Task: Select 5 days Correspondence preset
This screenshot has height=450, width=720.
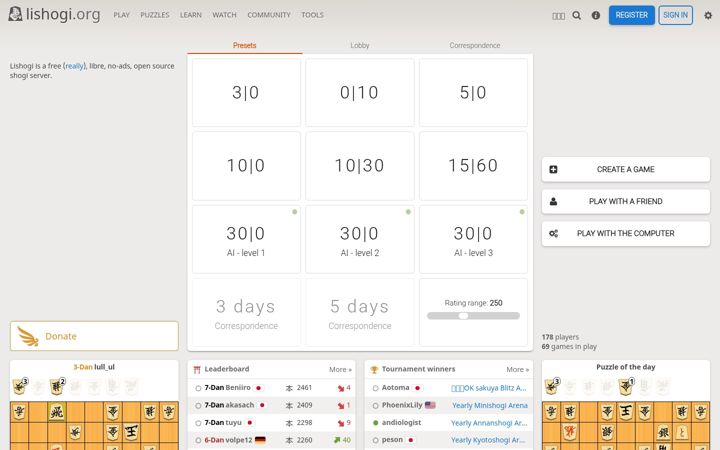Action: pos(360,312)
